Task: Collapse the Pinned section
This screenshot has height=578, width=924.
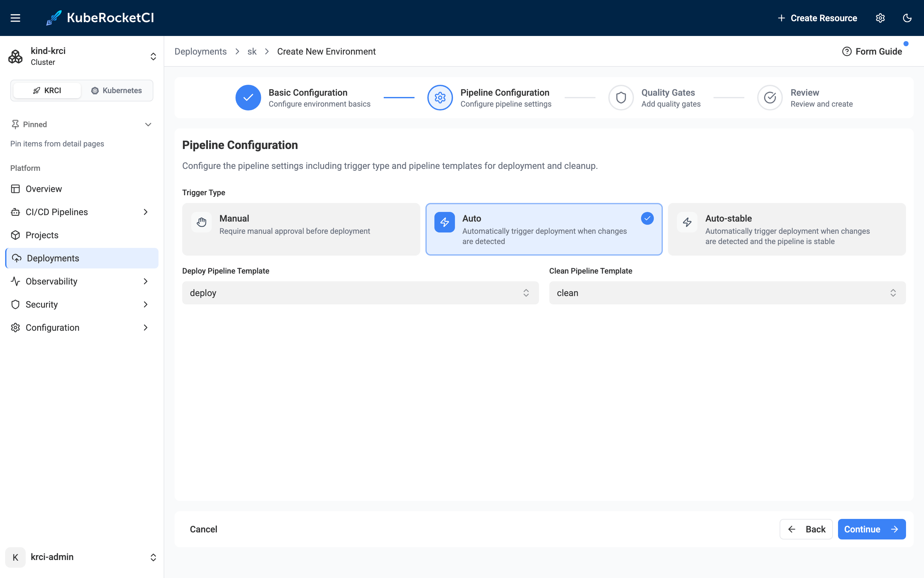Action: click(148, 125)
